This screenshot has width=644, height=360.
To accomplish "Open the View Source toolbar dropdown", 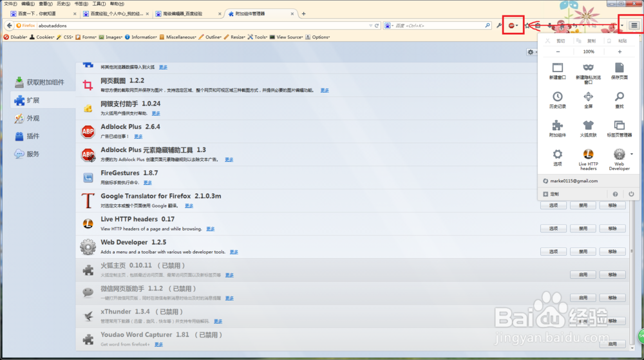I will point(287,37).
